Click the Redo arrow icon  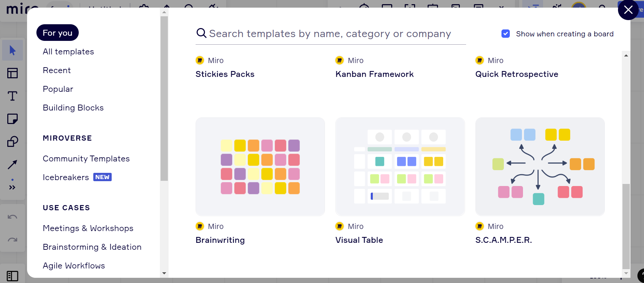coord(12,240)
